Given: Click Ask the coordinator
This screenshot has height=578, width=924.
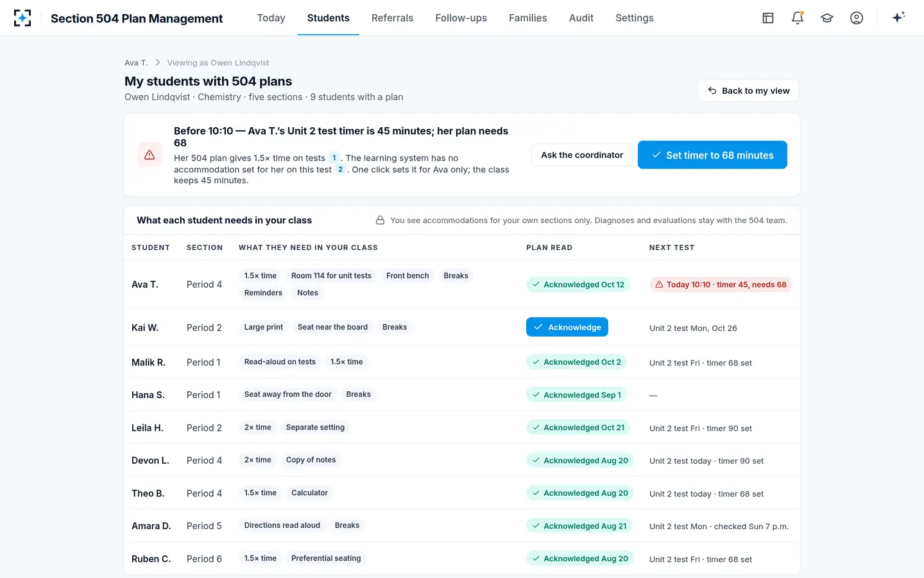Looking at the screenshot, I should [582, 155].
